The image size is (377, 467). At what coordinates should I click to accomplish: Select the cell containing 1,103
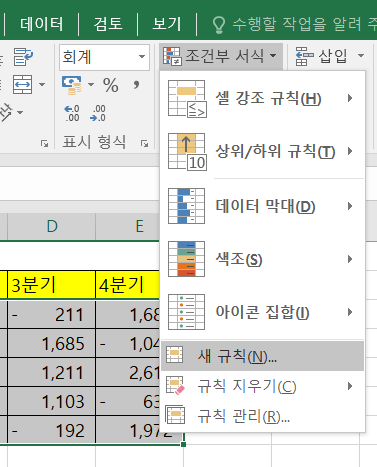click(52, 401)
